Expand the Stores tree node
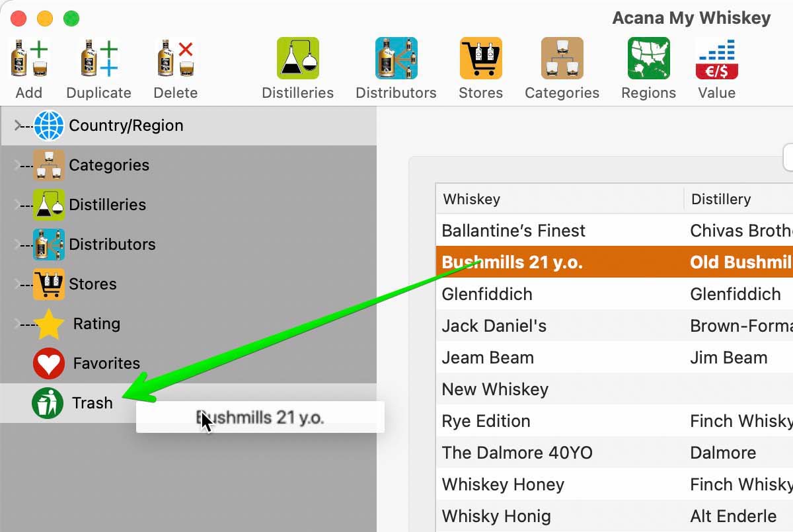Screen dimensions: 793x532 [x=18, y=284]
